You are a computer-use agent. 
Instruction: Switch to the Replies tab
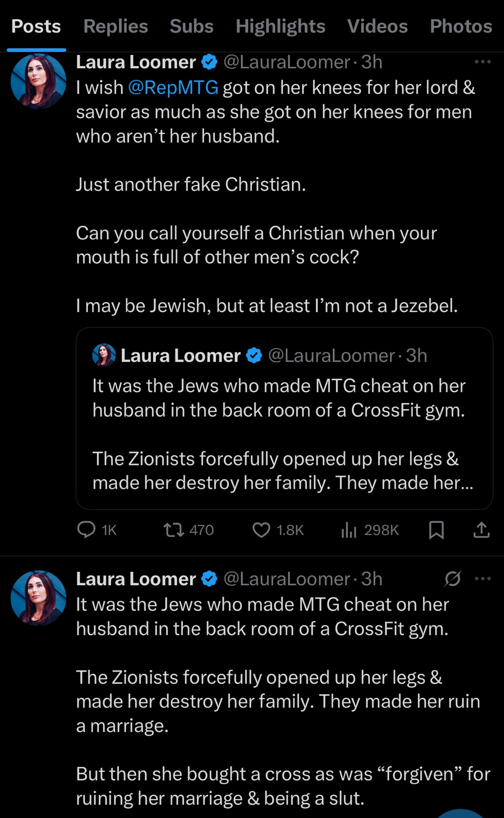click(115, 26)
